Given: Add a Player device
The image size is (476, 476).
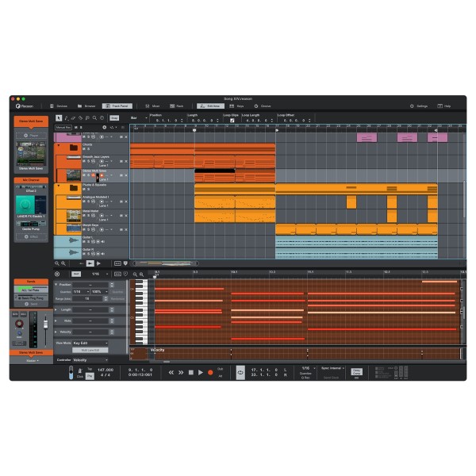Looking at the screenshot, I should 31,136.
